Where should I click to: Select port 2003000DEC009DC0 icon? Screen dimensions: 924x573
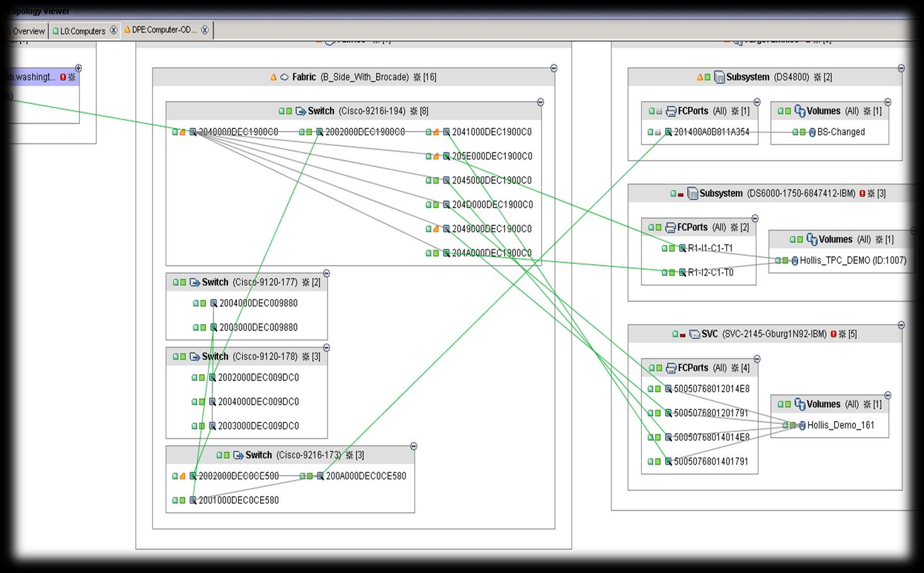[x=212, y=426]
